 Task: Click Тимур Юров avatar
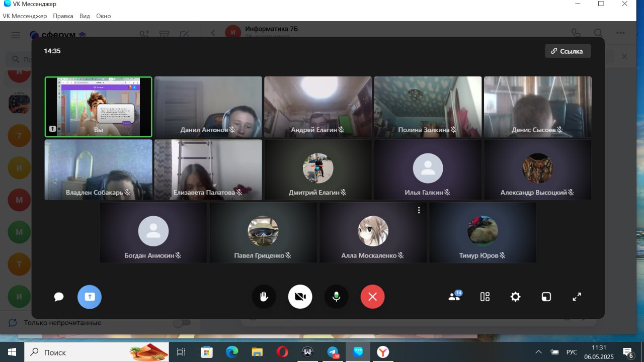tap(482, 231)
